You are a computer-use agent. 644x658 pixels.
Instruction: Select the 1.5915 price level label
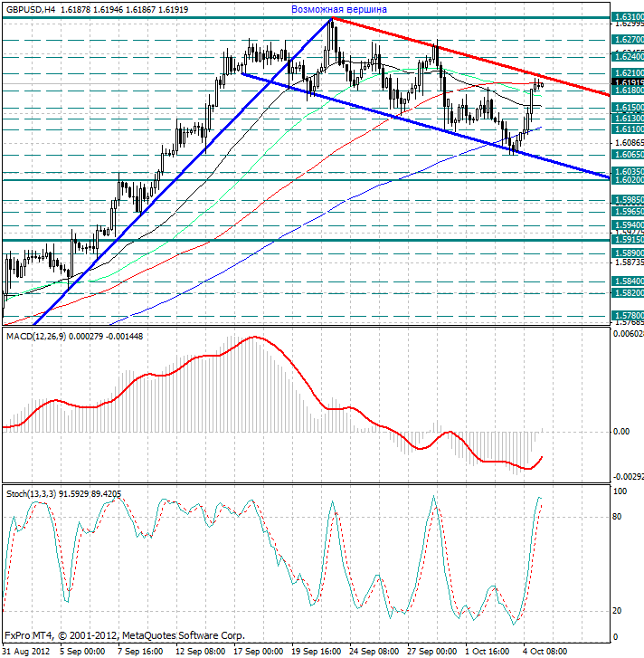(628, 240)
